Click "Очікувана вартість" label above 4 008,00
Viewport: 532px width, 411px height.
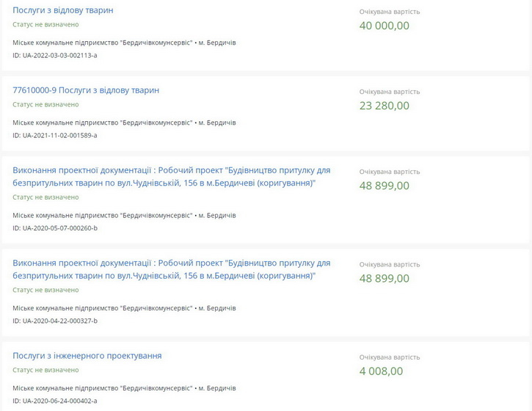click(390, 357)
